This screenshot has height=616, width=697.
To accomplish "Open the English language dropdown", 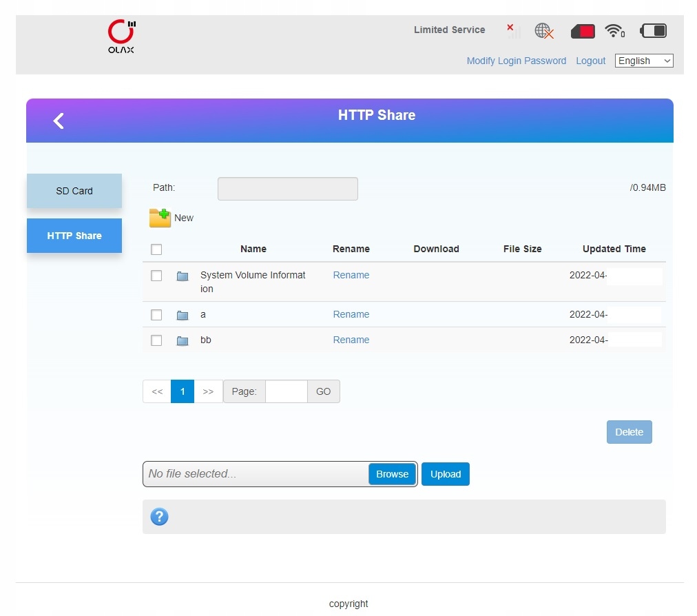I will (644, 61).
